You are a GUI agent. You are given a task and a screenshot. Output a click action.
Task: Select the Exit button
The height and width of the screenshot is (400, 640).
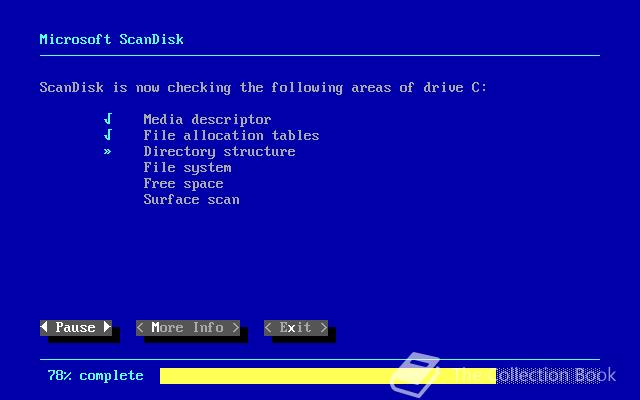[x=296, y=328]
